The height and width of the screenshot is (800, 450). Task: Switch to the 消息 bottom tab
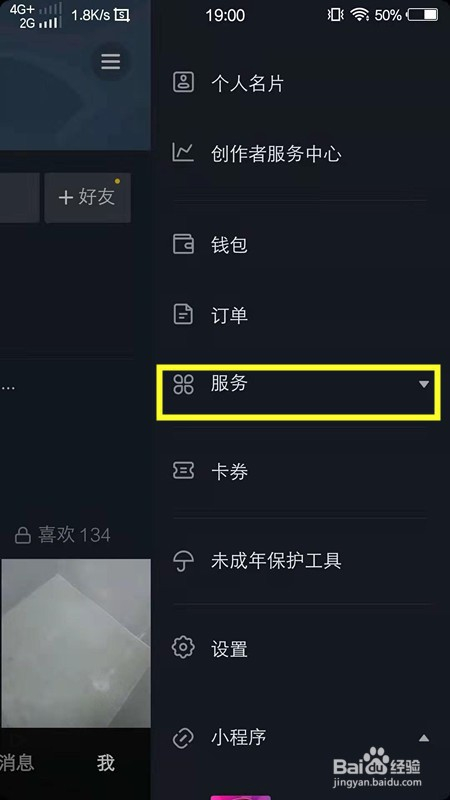click(17, 763)
